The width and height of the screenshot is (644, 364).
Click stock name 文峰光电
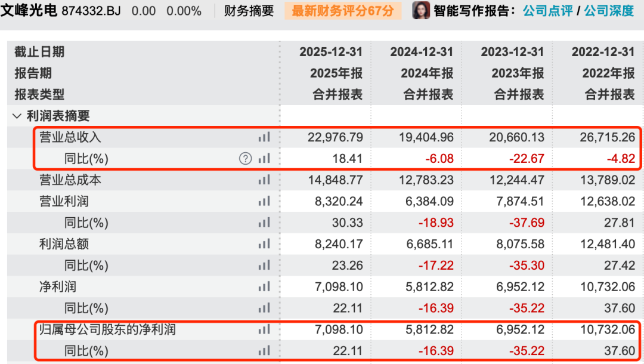pyautogui.click(x=29, y=10)
